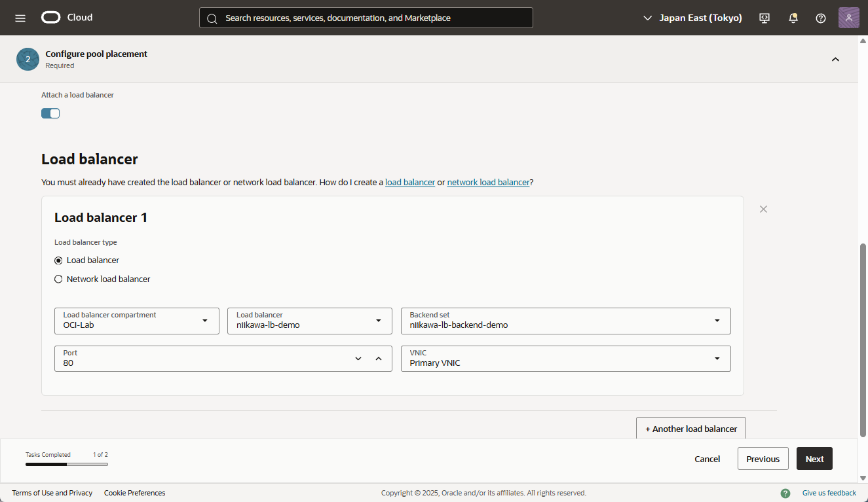The height and width of the screenshot is (502, 868).
Task: Open the notifications bell
Action: pyautogui.click(x=793, y=18)
